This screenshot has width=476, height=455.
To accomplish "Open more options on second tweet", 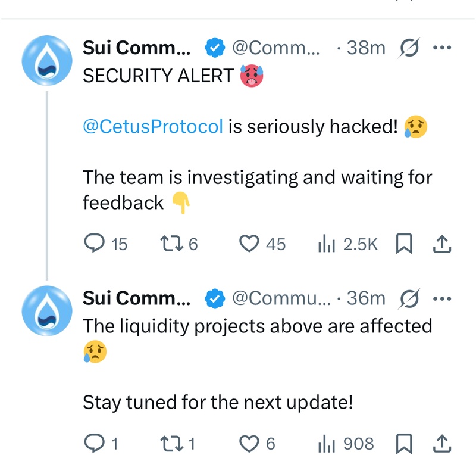I will click(x=442, y=297).
